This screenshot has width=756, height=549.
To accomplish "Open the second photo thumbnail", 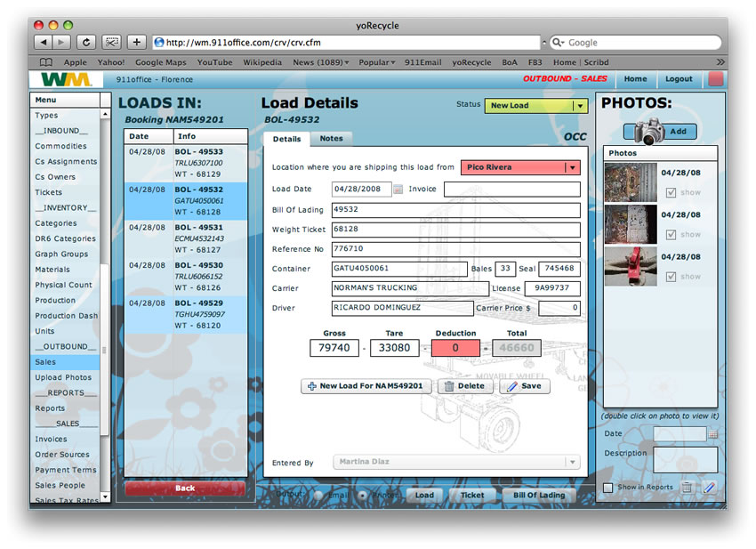I will coord(631,224).
